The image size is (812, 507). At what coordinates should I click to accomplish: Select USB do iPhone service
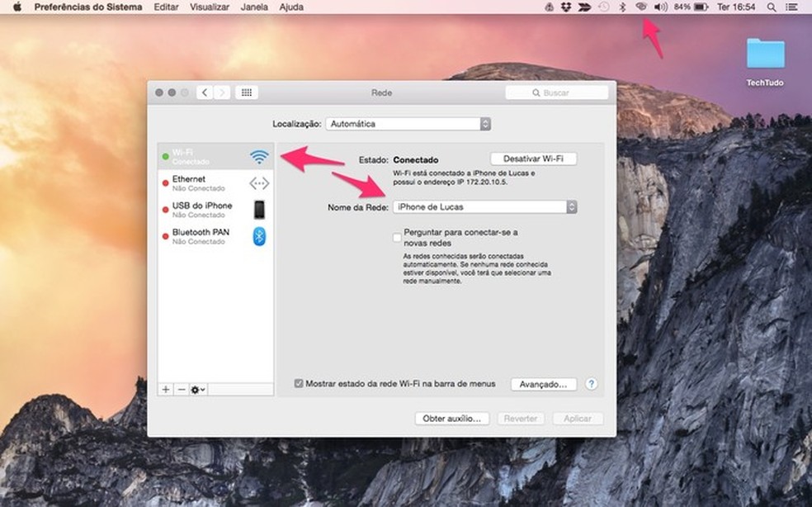point(215,210)
